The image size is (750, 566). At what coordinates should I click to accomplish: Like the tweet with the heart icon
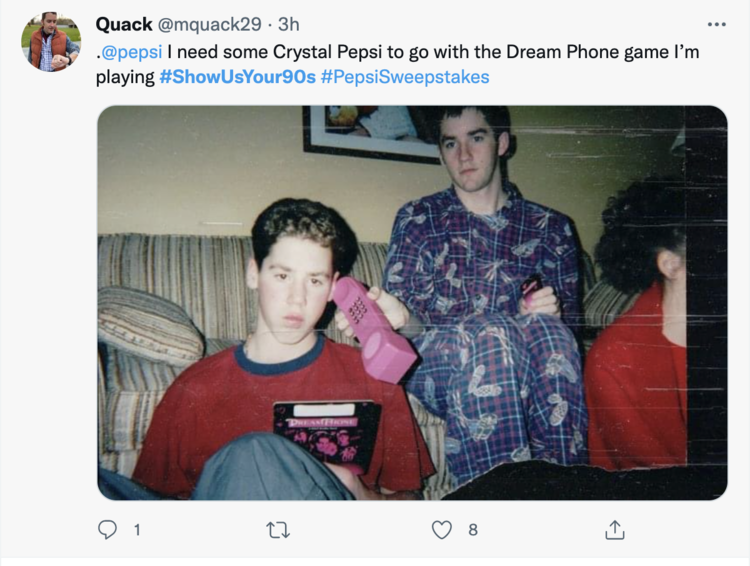[x=441, y=530]
